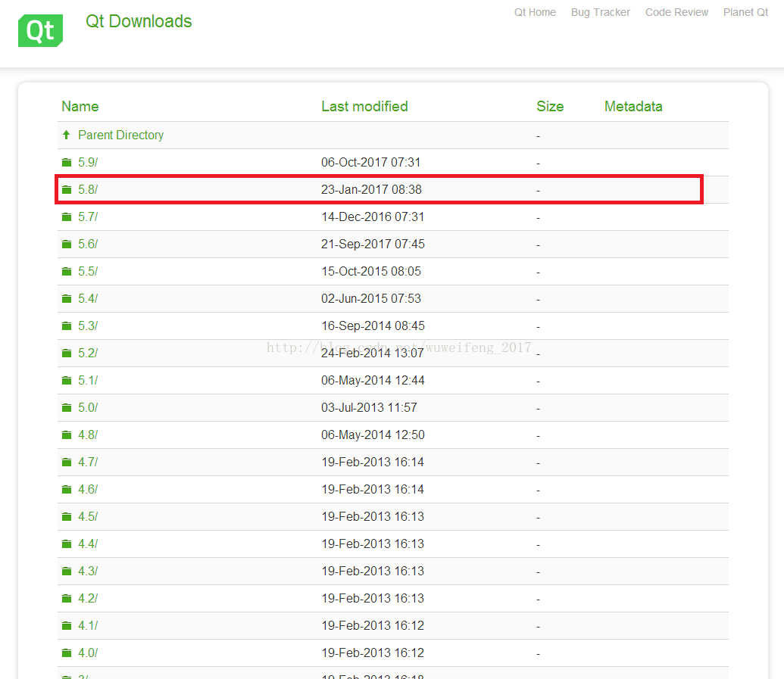
Task: Open the 5.4/ directory link
Action: coord(88,298)
